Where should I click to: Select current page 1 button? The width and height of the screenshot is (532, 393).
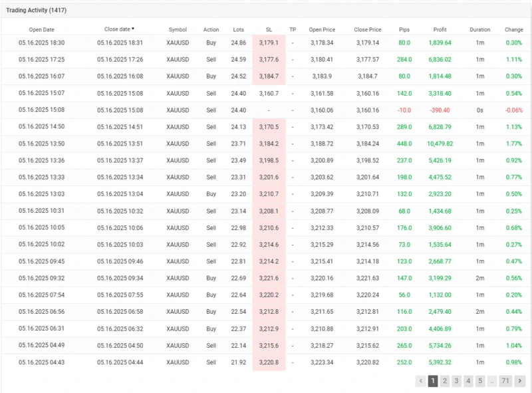coord(433,381)
